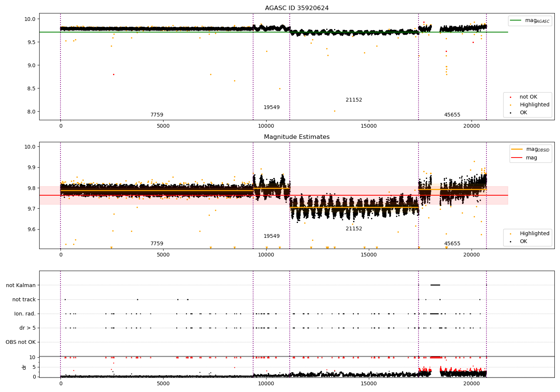560x392 pixels.
Task: Click the 10000 x-axis tick under Magnitude Estimates
Action: pos(266,255)
